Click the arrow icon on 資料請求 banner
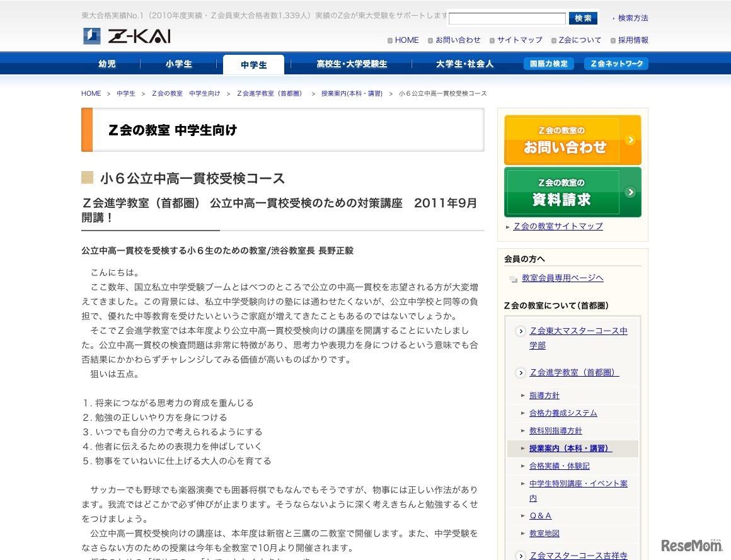This screenshot has height=560, width=731. click(630, 192)
